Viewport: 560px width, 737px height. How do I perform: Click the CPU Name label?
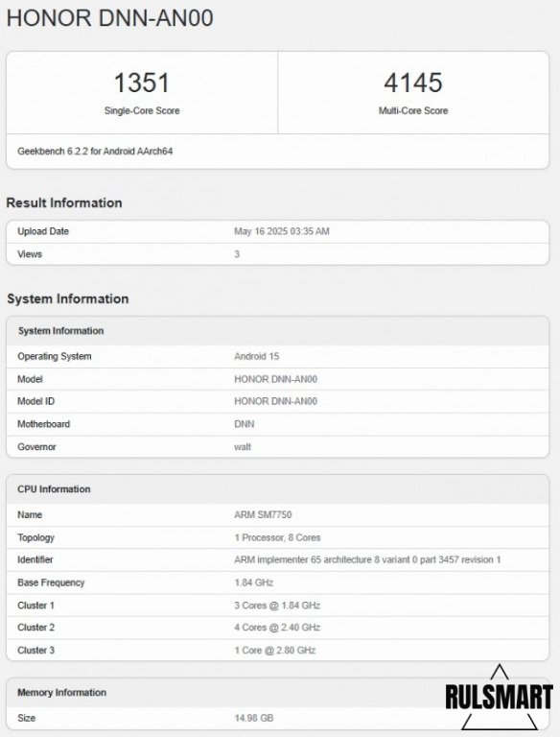[30, 514]
